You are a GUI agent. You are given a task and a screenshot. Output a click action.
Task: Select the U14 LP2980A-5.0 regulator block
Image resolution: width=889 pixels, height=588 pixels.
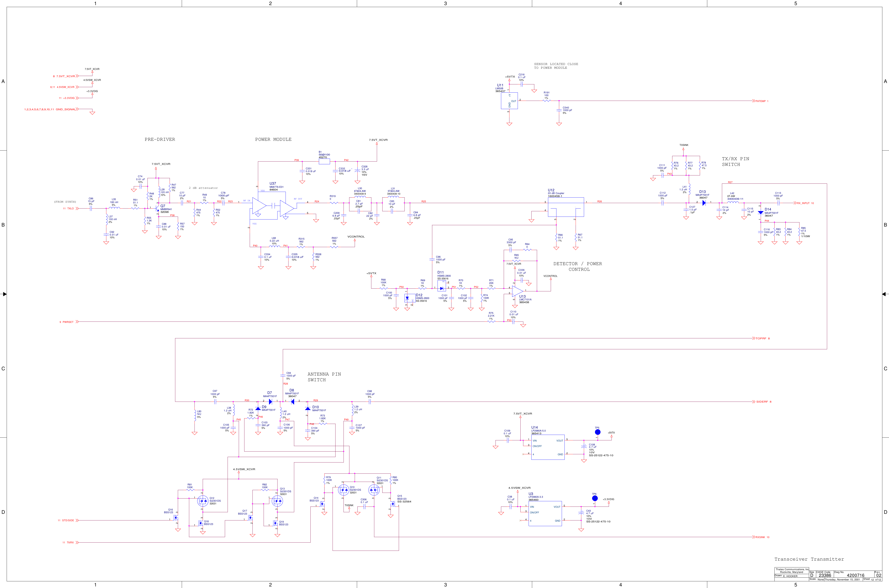548,447
